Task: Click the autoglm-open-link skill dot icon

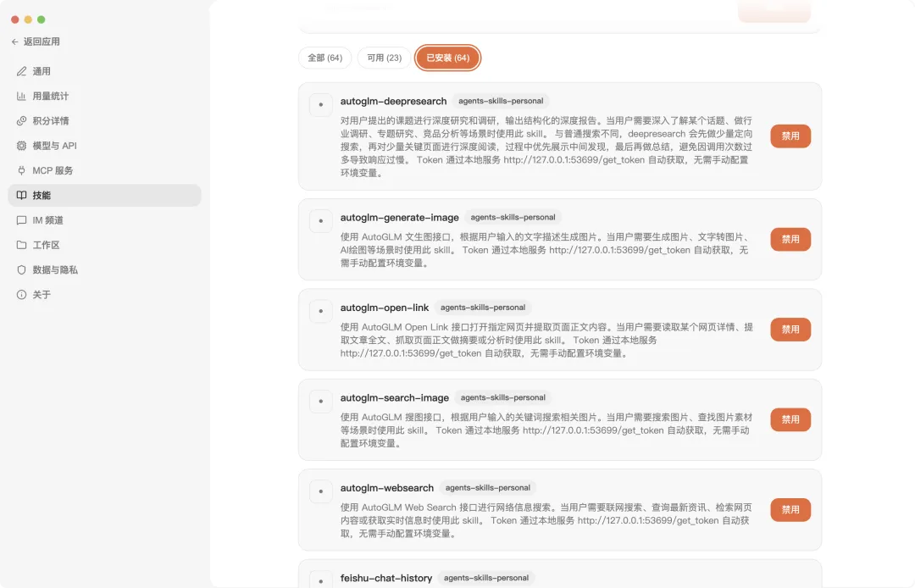Action: (321, 312)
